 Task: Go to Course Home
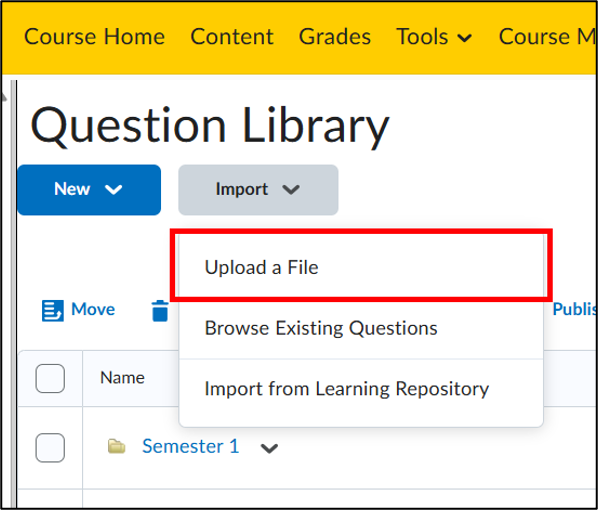point(95,37)
